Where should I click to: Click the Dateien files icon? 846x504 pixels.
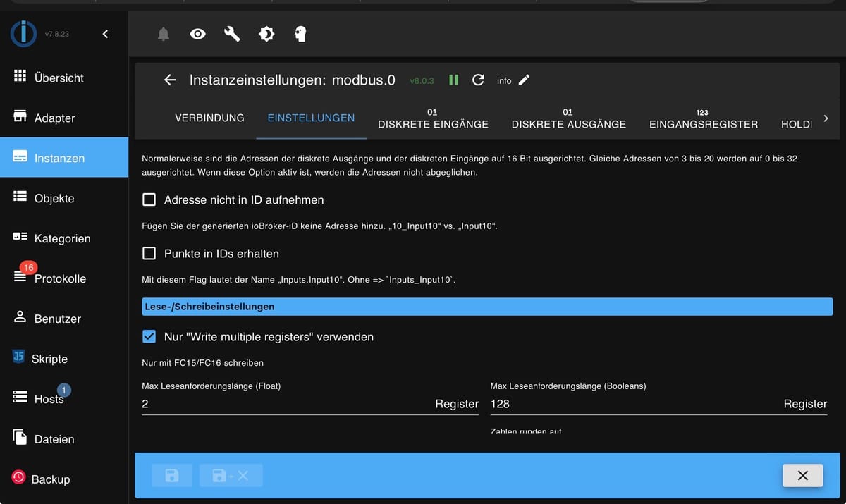pyautogui.click(x=20, y=437)
